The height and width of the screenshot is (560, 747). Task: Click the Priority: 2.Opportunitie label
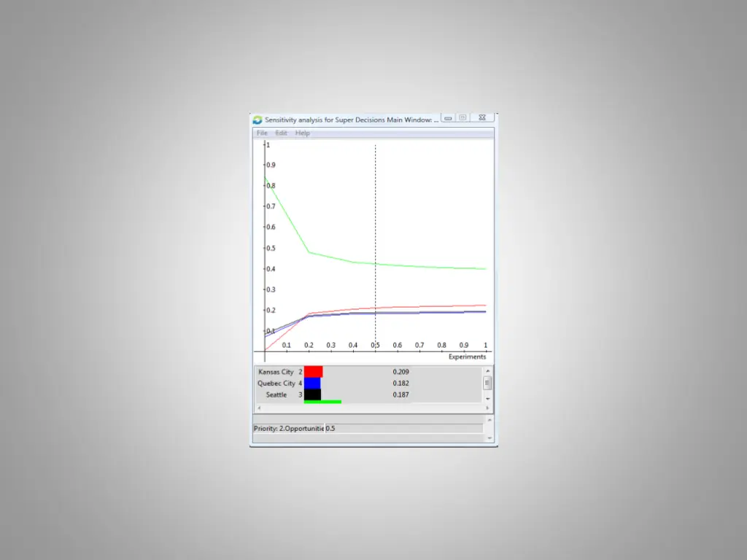(289, 429)
